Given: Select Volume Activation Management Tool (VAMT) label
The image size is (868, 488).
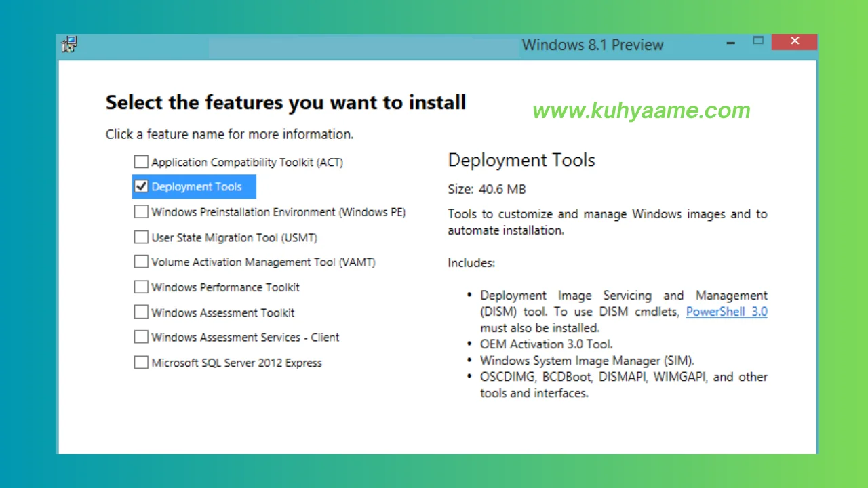Looking at the screenshot, I should (x=263, y=262).
